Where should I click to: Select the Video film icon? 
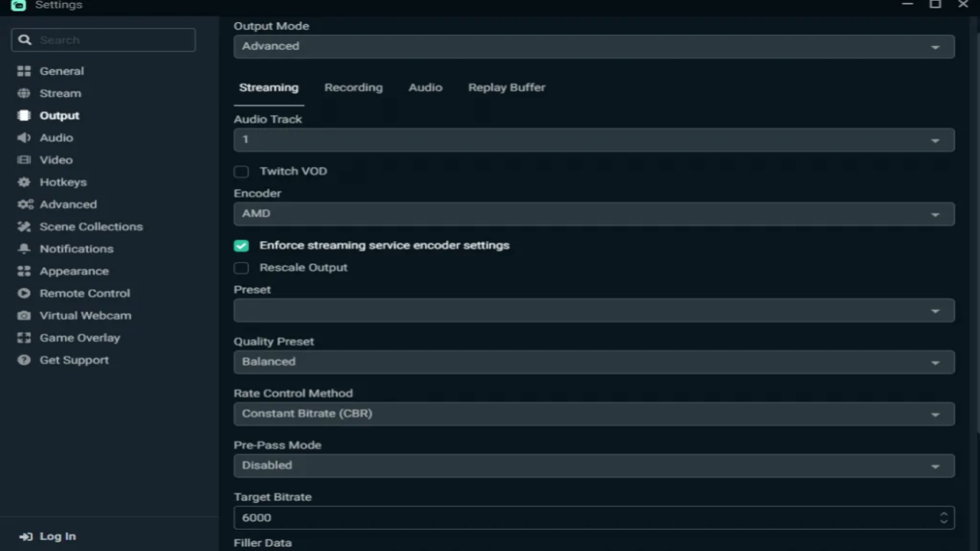(24, 160)
